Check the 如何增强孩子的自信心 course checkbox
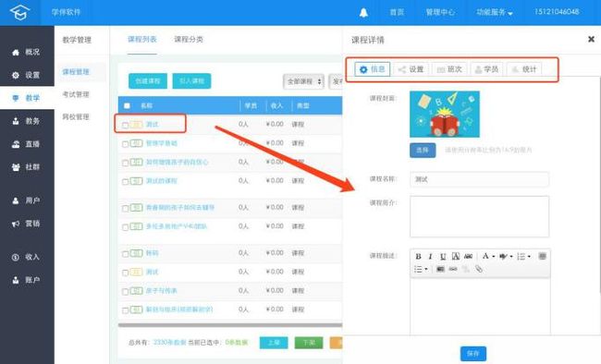This screenshot has height=364, width=601. coord(125,163)
